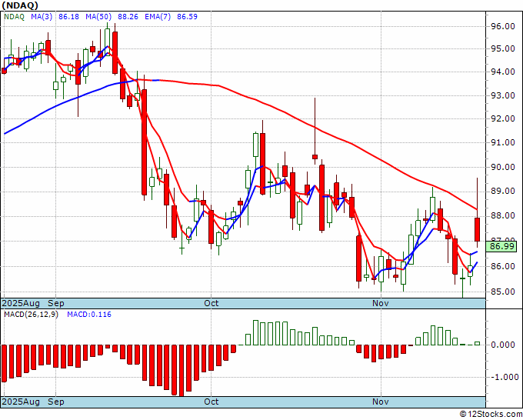Click Nov on the price chart date axis
523x420 pixels.
pos(381,304)
